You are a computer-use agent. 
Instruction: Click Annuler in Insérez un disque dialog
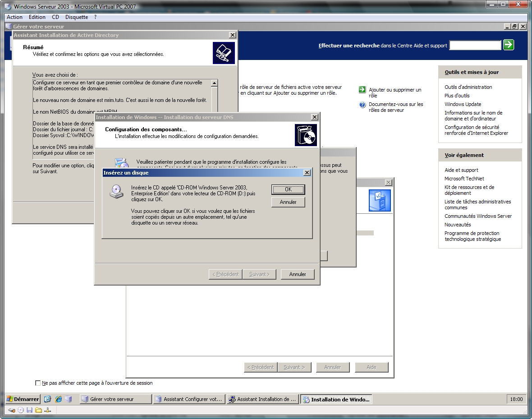point(288,202)
